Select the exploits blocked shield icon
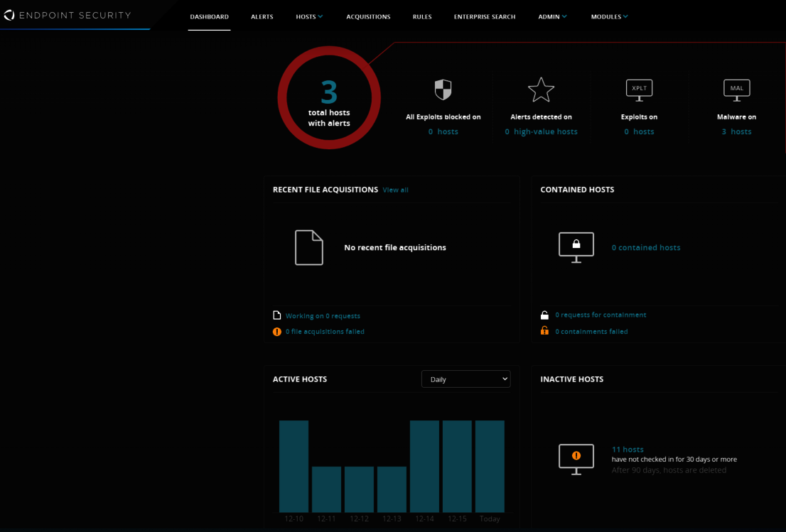This screenshot has width=786, height=532. point(443,89)
